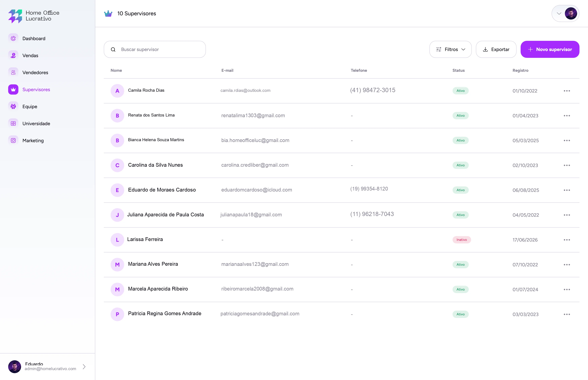Click email patriciagomesandrade@gmail.com
Viewport: 588px width, 380px height.
click(260, 314)
